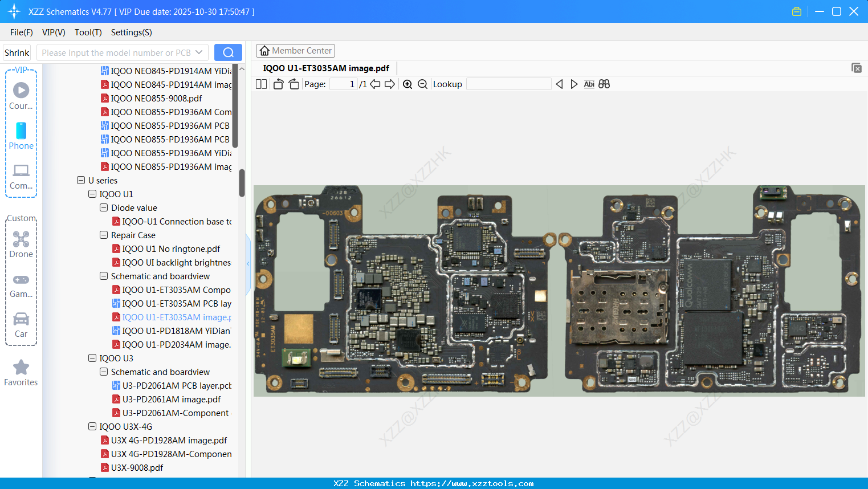This screenshot has height=489, width=868.
Task: Open Favorites from the sidebar
Action: coord(21,373)
